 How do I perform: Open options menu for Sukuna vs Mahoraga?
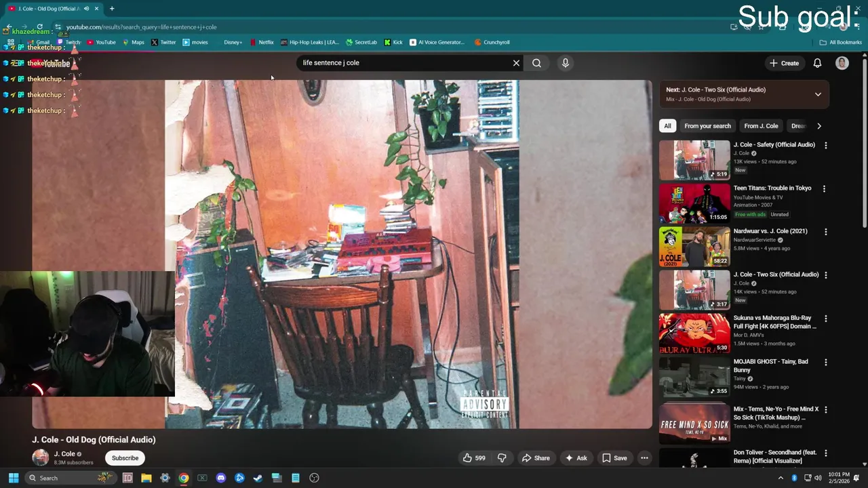click(825, 319)
